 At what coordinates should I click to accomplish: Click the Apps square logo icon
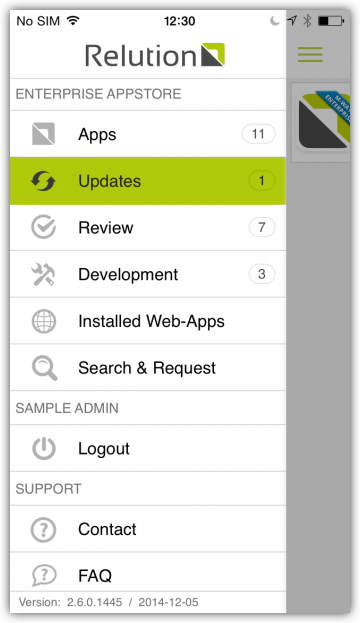[x=43, y=134]
